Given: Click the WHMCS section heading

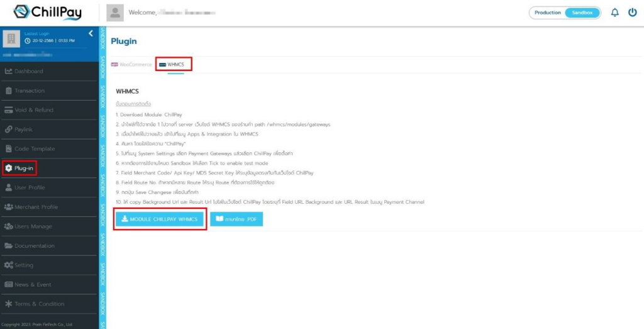Looking at the screenshot, I should [x=127, y=91].
